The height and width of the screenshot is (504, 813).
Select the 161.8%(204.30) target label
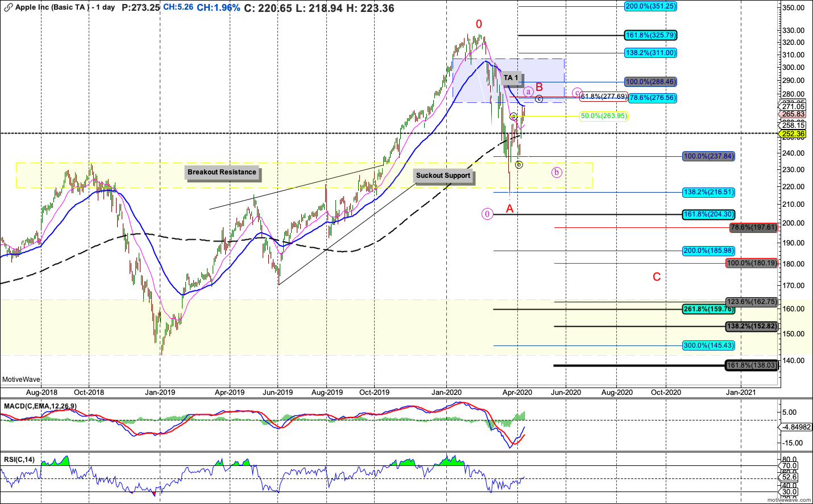point(708,215)
